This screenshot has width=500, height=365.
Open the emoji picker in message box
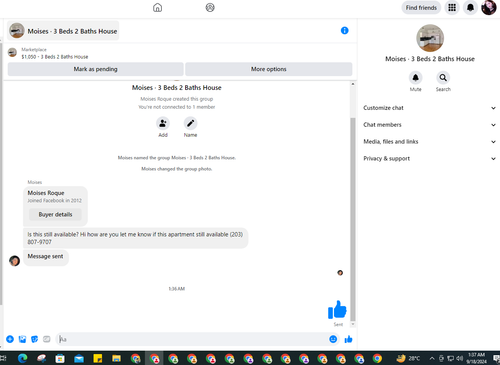(333, 339)
